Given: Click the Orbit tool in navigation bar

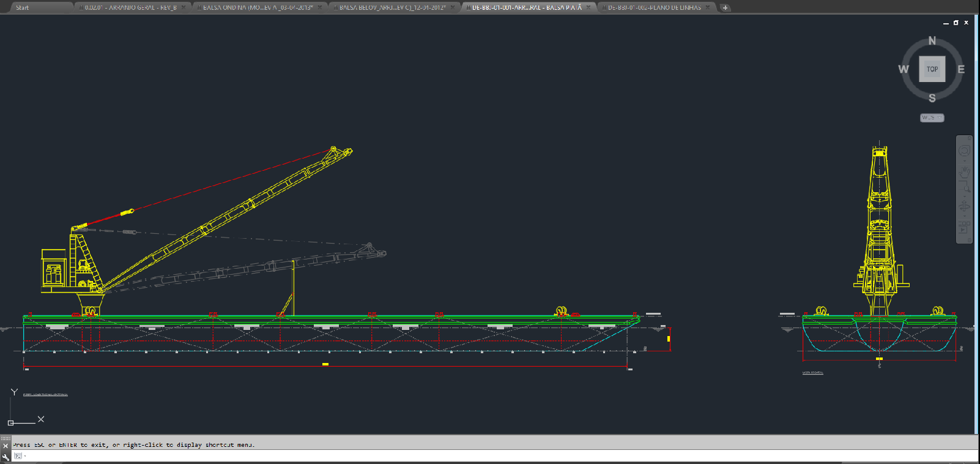Looking at the screenshot, I should click(x=964, y=206).
